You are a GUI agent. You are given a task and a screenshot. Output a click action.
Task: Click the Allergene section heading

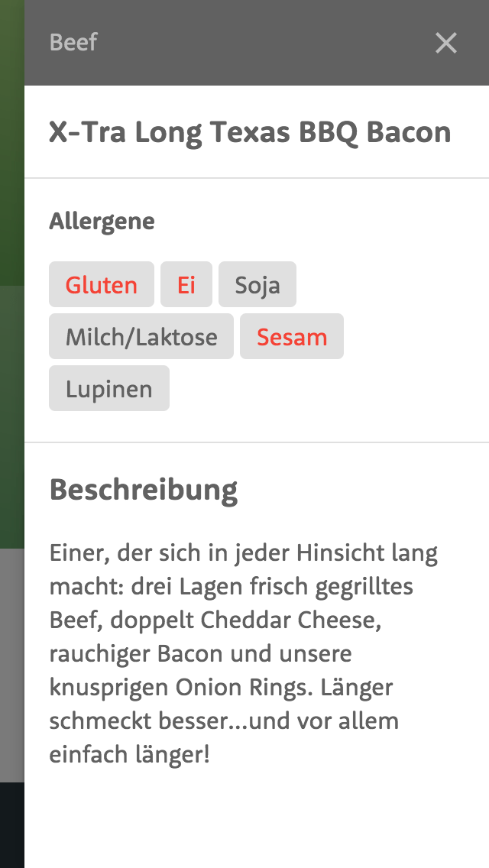pyautogui.click(x=102, y=222)
